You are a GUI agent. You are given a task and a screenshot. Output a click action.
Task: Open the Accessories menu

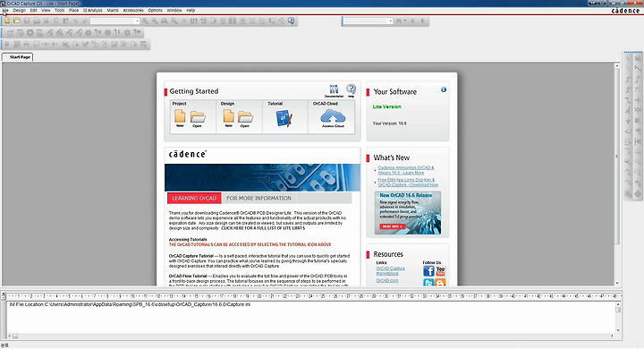coord(133,10)
